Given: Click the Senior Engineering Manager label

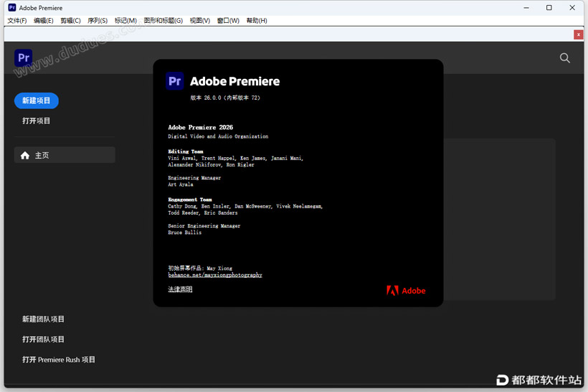Looking at the screenshot, I should click(x=204, y=226).
